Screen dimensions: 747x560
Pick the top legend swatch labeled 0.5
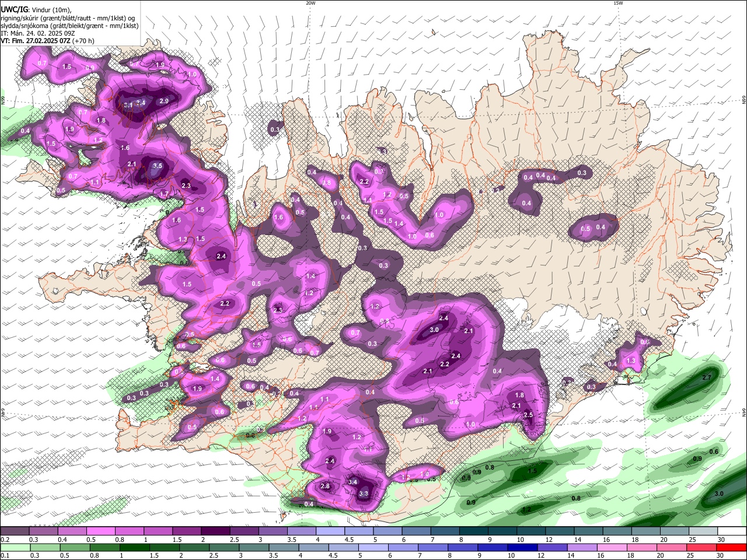point(101,531)
